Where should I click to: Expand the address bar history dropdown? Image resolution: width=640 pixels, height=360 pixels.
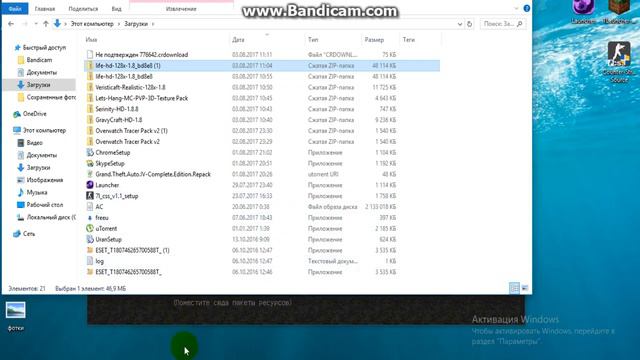460,24
